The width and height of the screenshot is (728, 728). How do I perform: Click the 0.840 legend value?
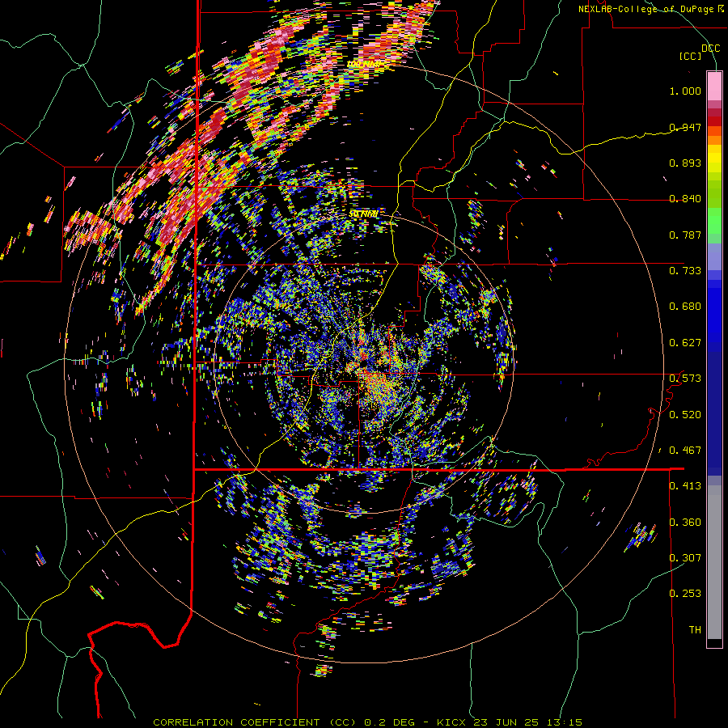click(x=685, y=199)
